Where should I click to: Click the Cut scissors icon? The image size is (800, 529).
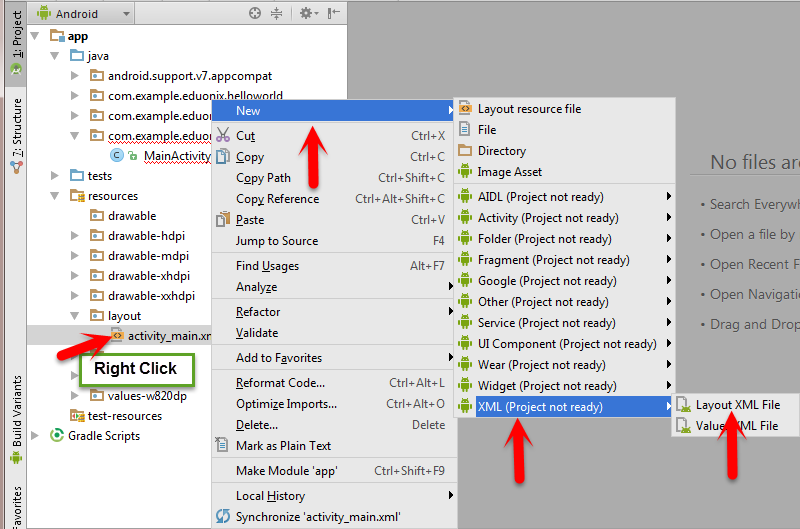pyautogui.click(x=223, y=135)
